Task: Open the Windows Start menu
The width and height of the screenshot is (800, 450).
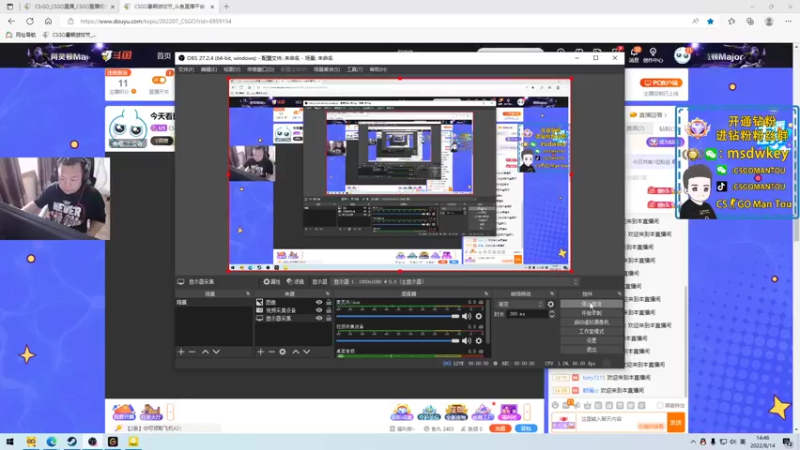Action: coord(10,442)
